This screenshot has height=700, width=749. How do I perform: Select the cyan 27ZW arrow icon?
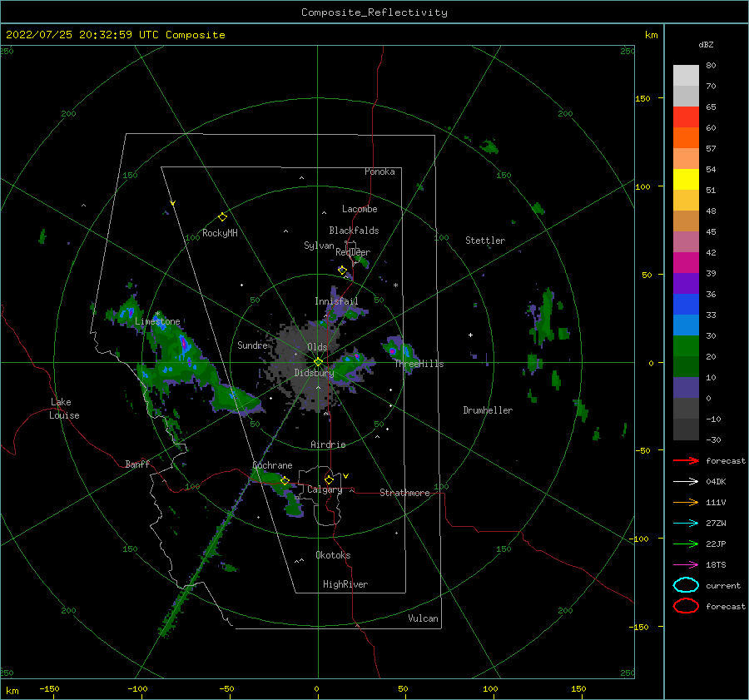(x=686, y=524)
